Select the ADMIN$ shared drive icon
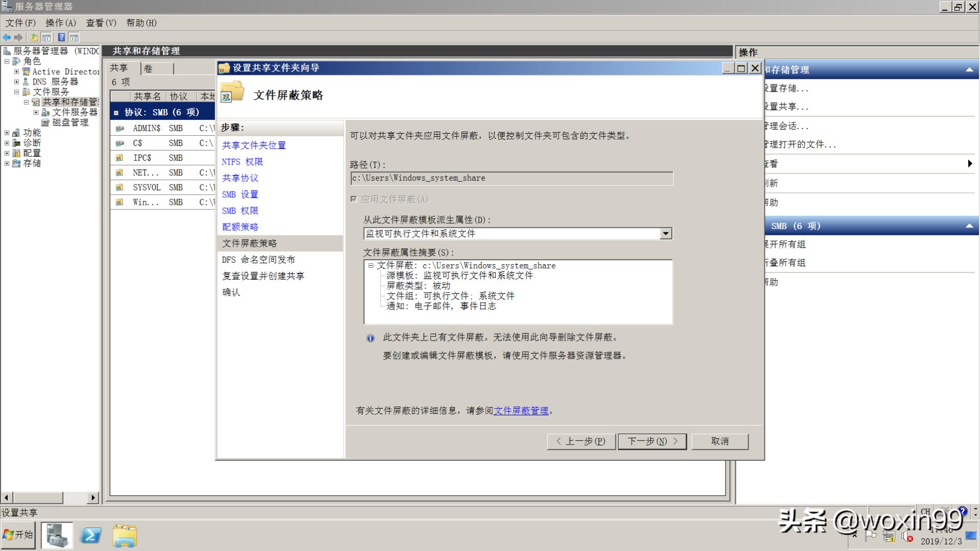Image resolution: width=980 pixels, height=551 pixels. [x=119, y=128]
